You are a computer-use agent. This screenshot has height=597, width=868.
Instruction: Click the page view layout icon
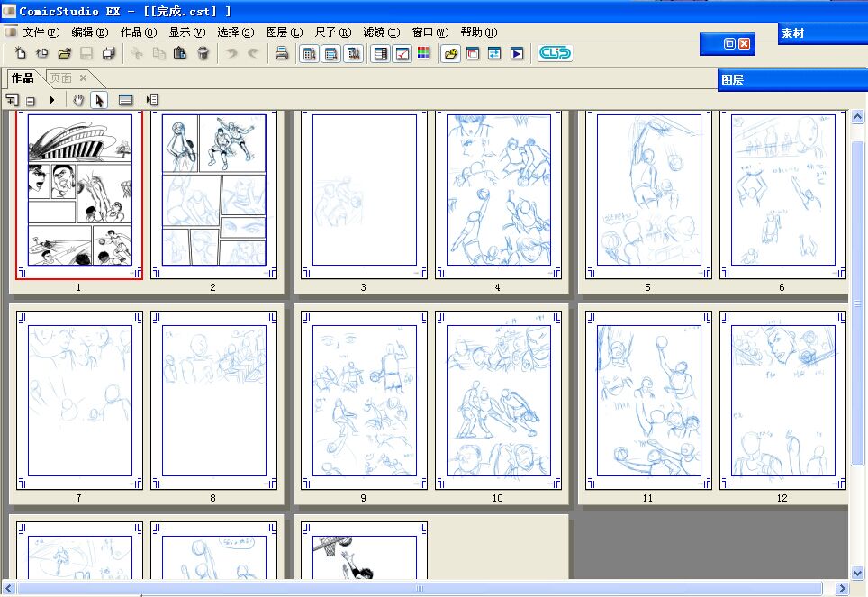pos(126,100)
